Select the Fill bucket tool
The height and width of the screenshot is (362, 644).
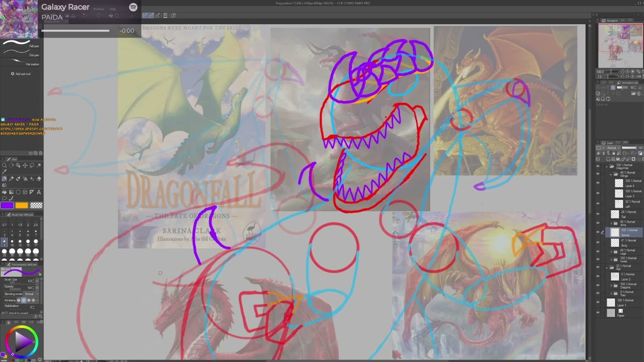click(x=4, y=192)
